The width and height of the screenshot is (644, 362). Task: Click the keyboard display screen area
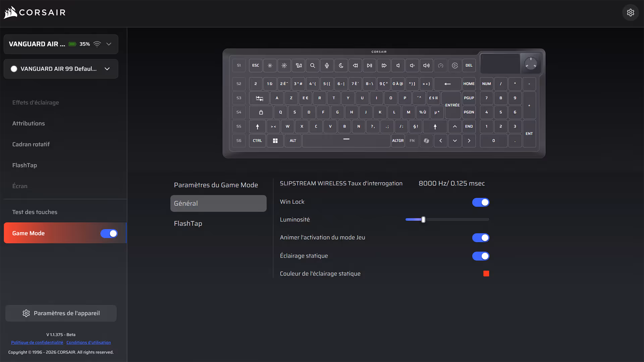click(500, 63)
